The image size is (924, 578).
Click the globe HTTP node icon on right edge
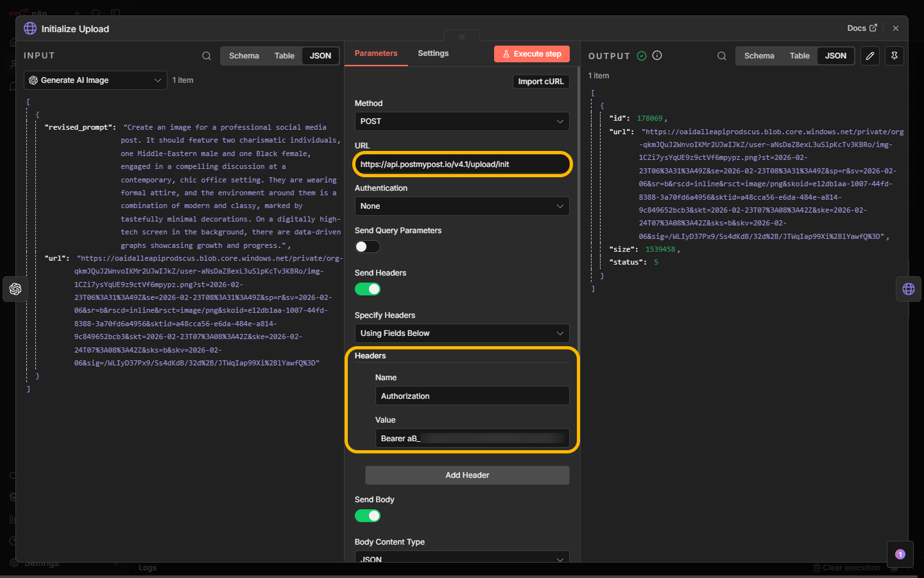click(x=909, y=289)
